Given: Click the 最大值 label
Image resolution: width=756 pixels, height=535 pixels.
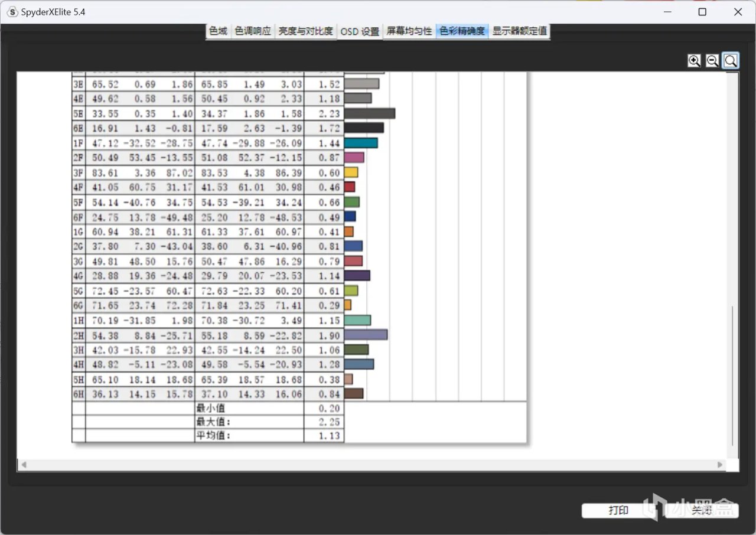Looking at the screenshot, I should coord(213,422).
